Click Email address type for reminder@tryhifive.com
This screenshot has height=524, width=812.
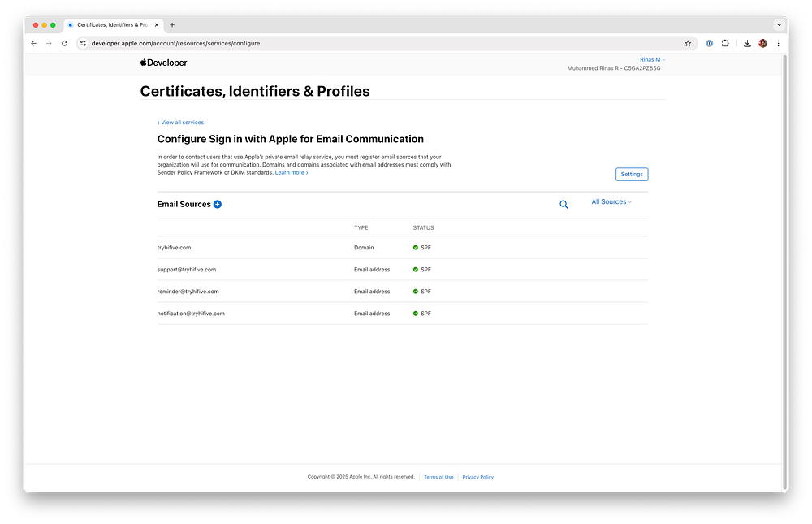(372, 292)
